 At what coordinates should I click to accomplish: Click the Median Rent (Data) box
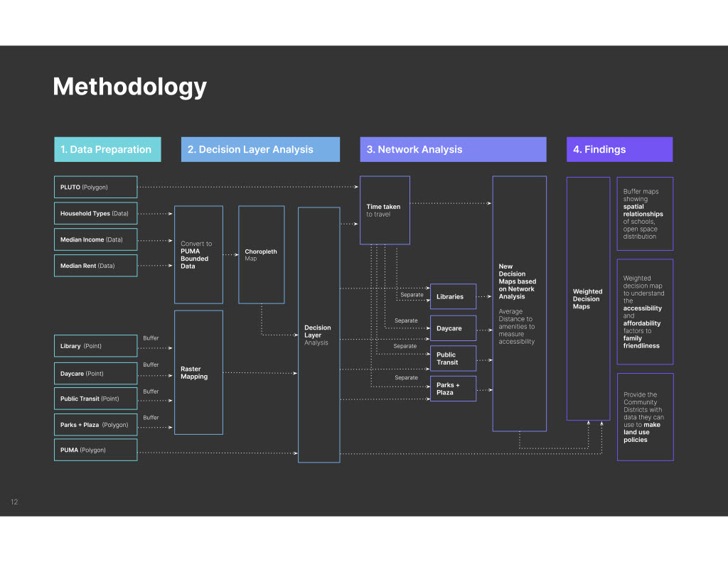[96, 266]
